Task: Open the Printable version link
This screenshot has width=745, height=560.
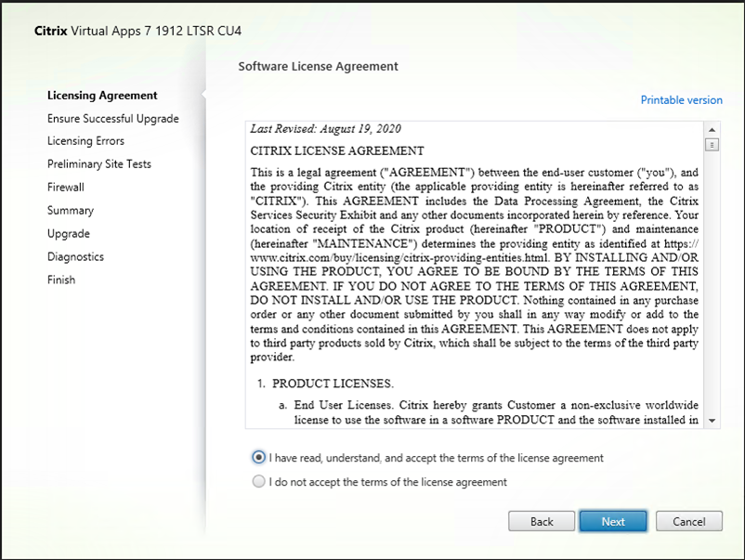Action: (x=681, y=100)
